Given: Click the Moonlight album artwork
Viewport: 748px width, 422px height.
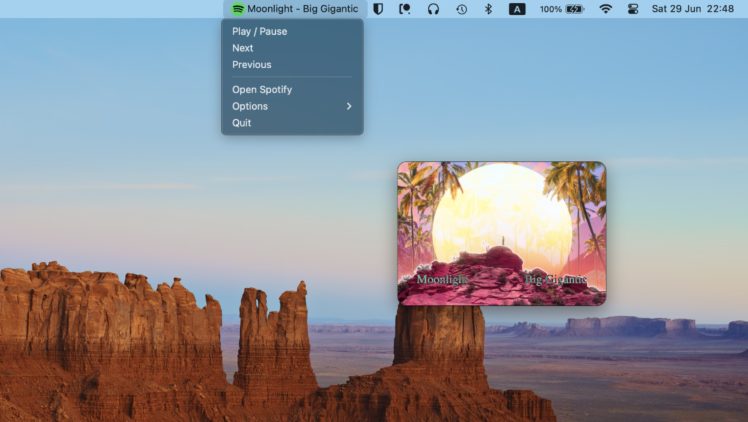Looking at the screenshot, I should pos(501,233).
